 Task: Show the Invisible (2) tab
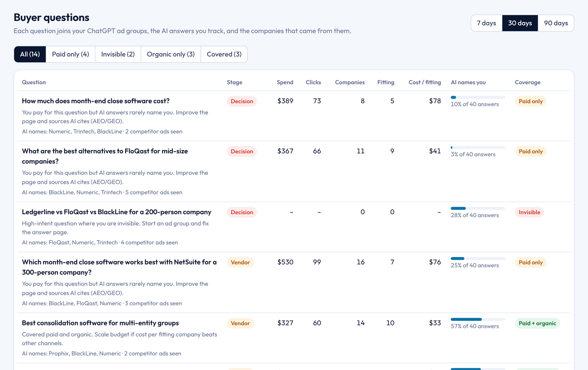pos(118,54)
